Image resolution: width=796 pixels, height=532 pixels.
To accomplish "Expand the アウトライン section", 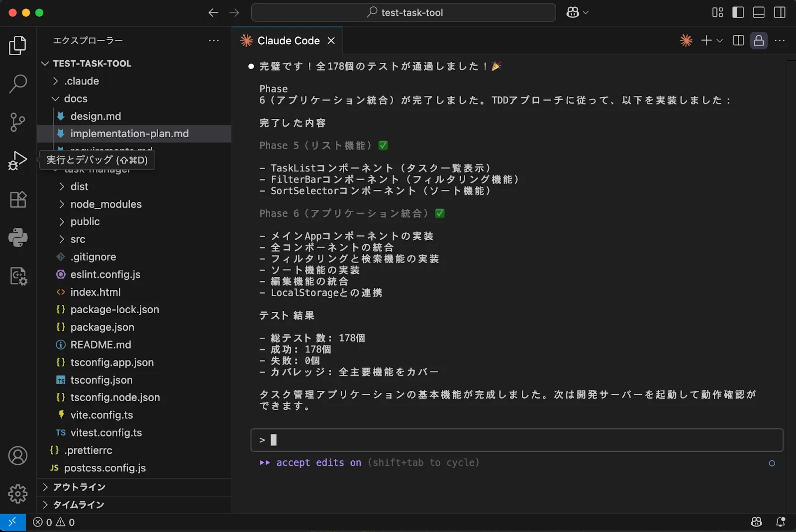I will click(79, 487).
